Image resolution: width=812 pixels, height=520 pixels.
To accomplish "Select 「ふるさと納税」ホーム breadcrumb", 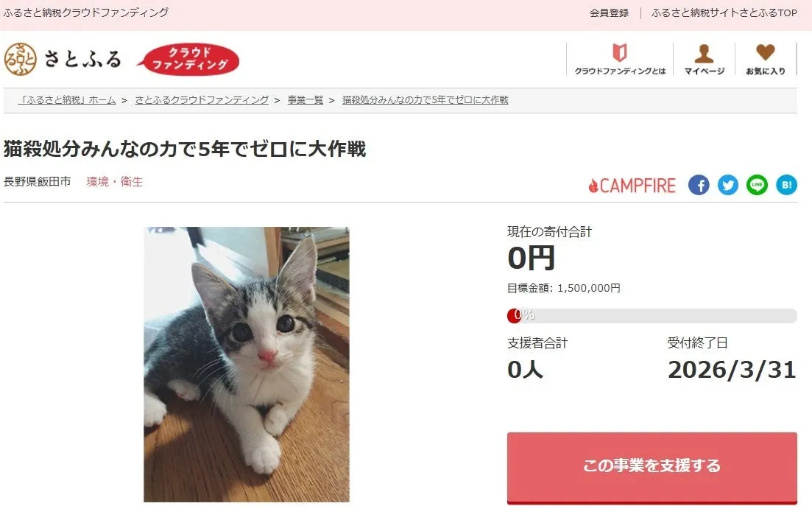I will [67, 100].
